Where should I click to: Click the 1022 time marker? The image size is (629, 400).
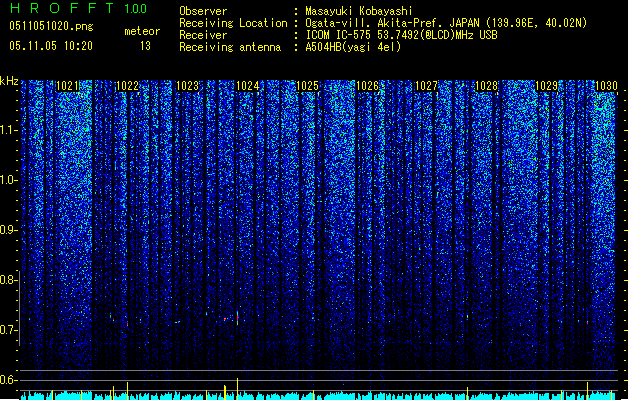pyautogui.click(x=127, y=86)
